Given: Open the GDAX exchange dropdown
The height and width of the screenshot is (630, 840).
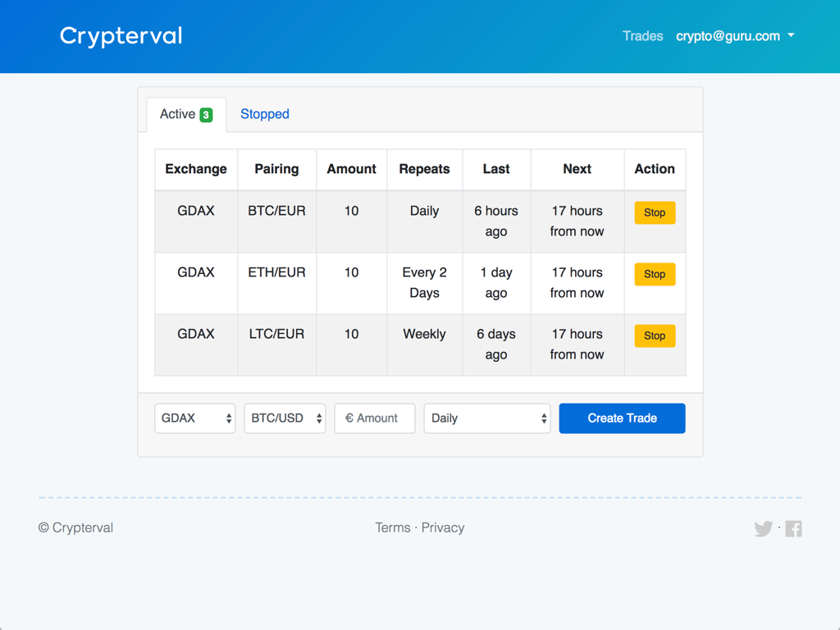Looking at the screenshot, I should point(195,418).
